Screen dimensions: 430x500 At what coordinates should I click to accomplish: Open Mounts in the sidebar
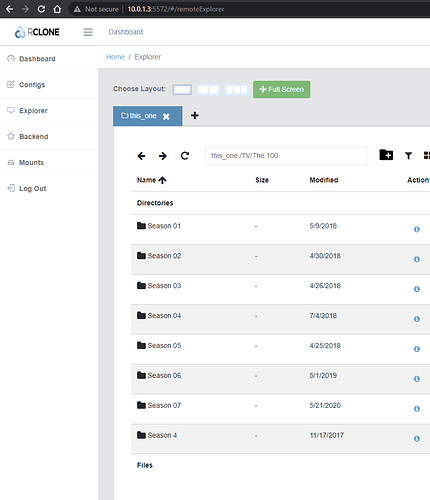[x=31, y=162]
